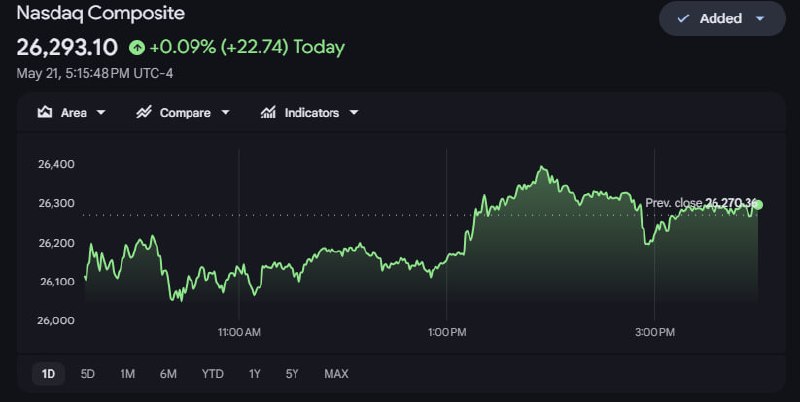Select the 6M time range tab

pos(168,374)
